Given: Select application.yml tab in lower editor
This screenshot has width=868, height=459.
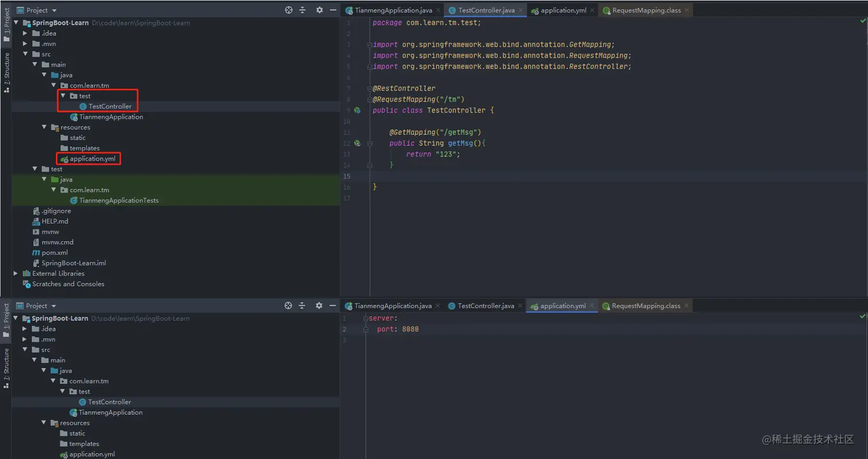Looking at the screenshot, I should tap(561, 306).
